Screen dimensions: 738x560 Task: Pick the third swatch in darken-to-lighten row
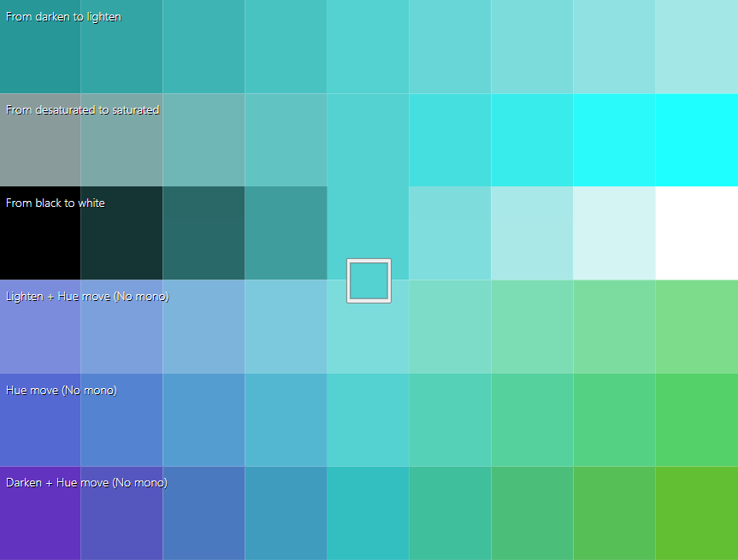[204, 46]
